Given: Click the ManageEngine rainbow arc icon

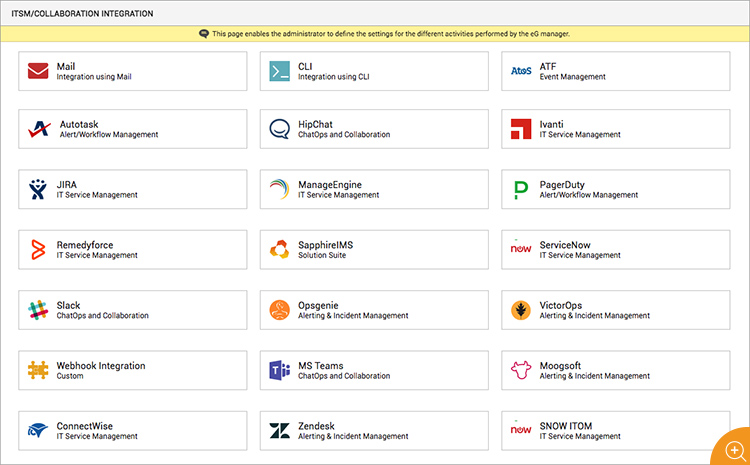Looking at the screenshot, I should point(279,189).
